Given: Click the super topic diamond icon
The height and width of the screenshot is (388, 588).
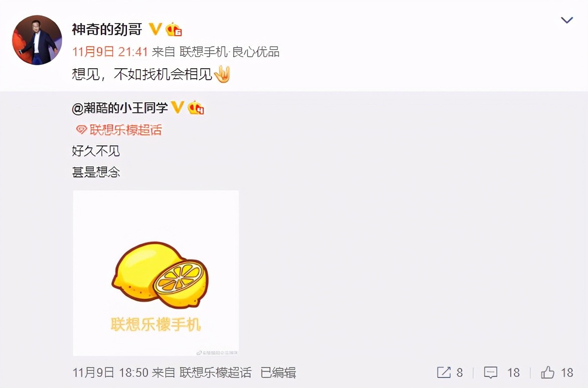Looking at the screenshot, I should [x=81, y=130].
